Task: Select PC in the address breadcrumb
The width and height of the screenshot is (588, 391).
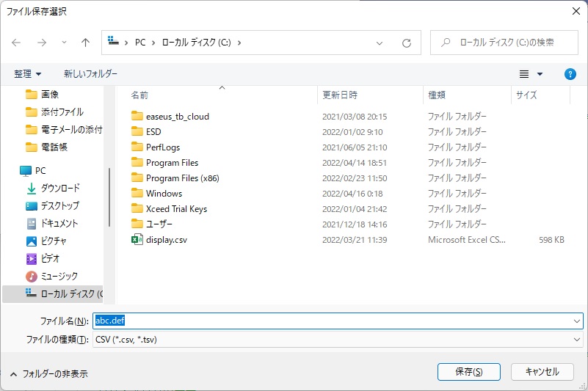Action: (140, 43)
